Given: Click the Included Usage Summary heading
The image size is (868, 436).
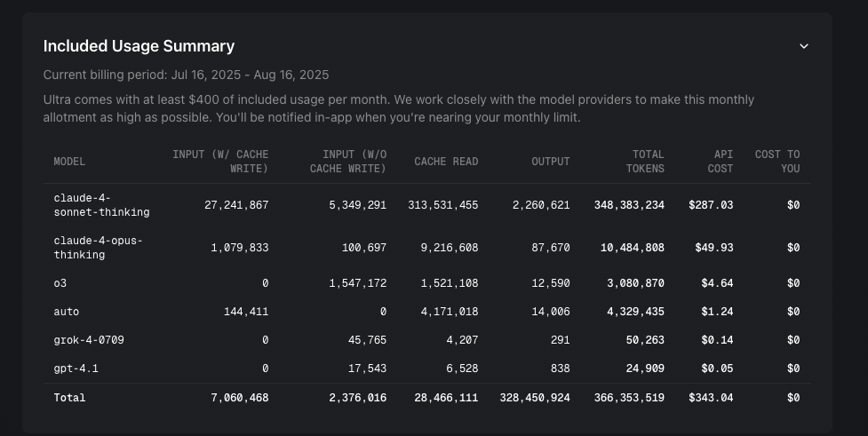Looking at the screenshot, I should (139, 46).
